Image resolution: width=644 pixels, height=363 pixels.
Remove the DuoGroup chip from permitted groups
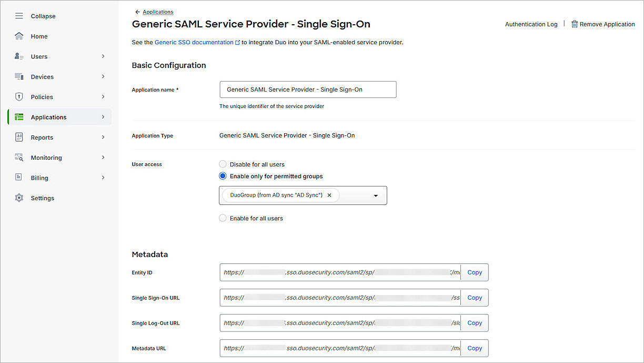pos(329,194)
